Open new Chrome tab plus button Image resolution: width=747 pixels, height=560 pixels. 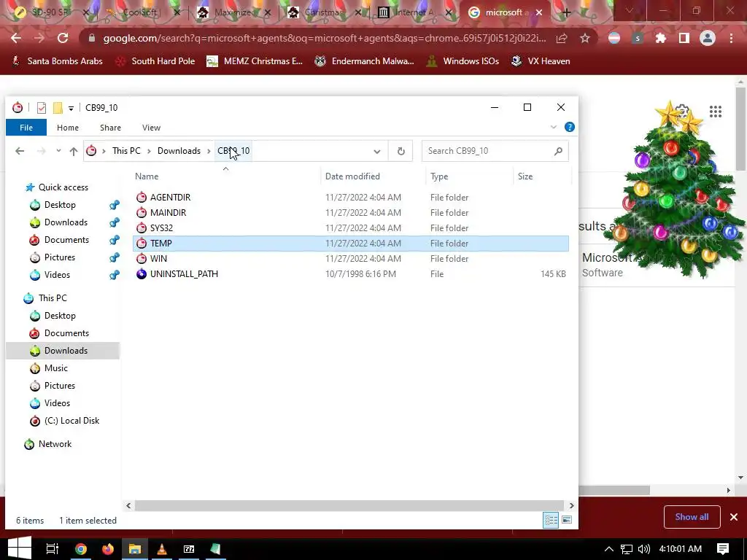click(x=566, y=12)
